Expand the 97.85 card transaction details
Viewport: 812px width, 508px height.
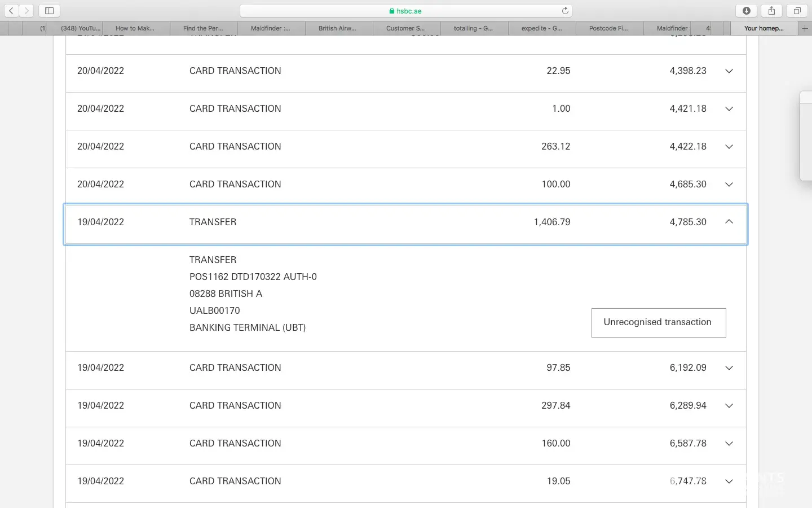pyautogui.click(x=729, y=368)
